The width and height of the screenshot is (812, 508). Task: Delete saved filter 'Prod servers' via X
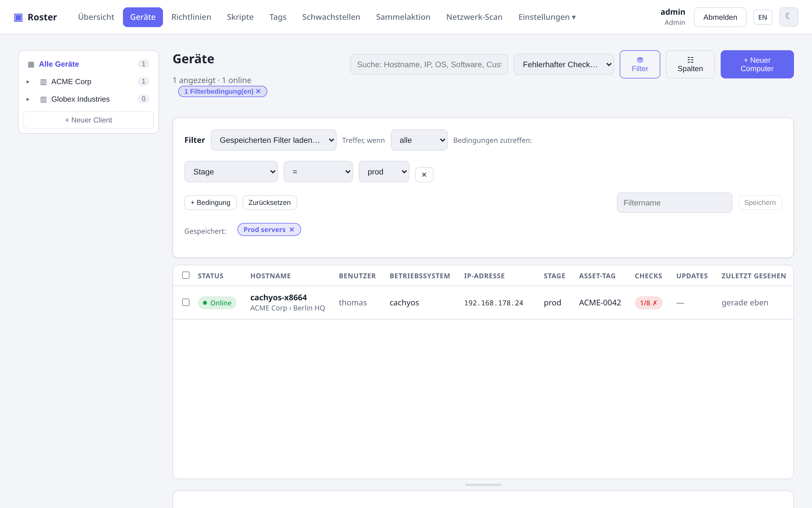pyautogui.click(x=292, y=229)
